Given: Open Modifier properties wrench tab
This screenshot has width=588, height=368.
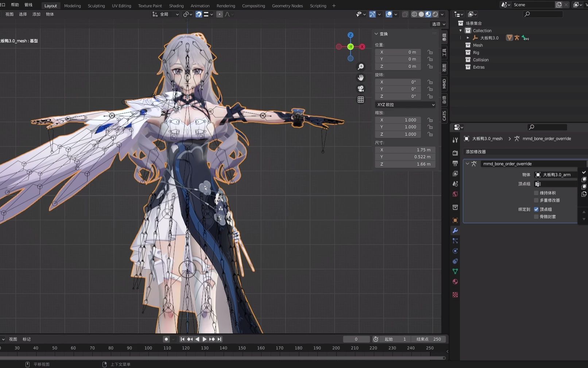Looking at the screenshot, I should [x=455, y=230].
